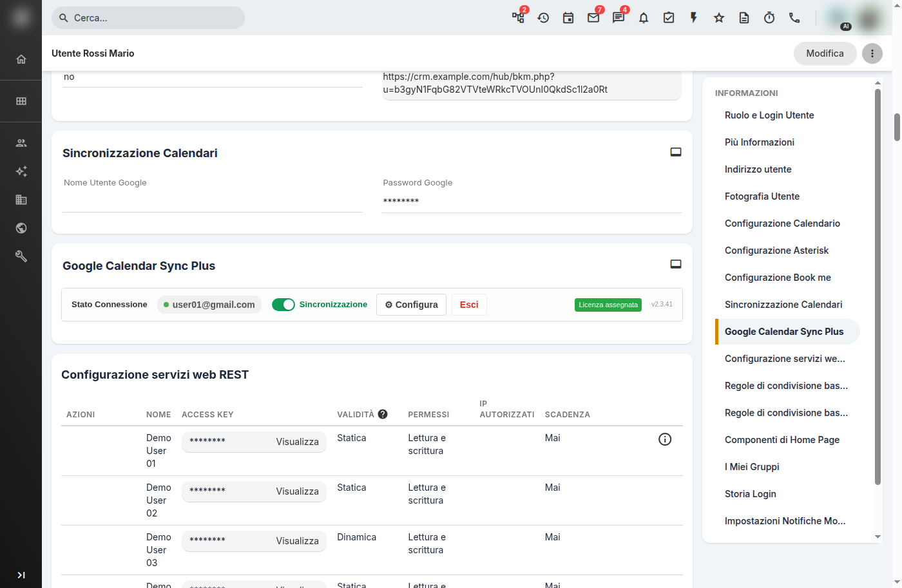Click the info icon on Demo User 01 row

(665, 439)
